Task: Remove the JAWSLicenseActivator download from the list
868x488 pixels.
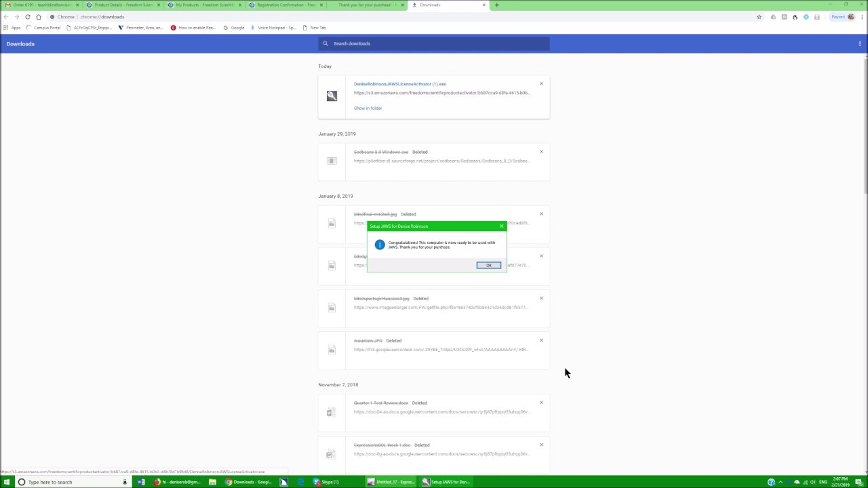Action: click(541, 84)
